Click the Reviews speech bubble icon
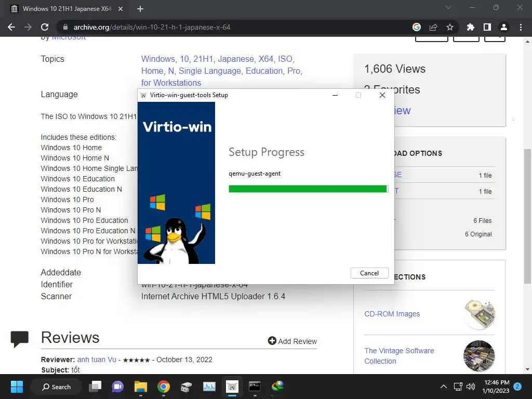The image size is (532, 399). (19, 339)
